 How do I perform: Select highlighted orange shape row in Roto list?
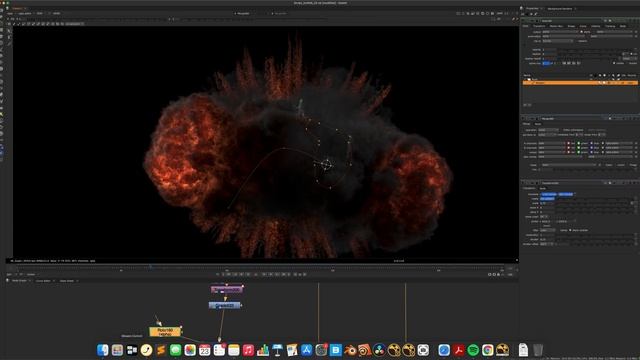coord(580,83)
